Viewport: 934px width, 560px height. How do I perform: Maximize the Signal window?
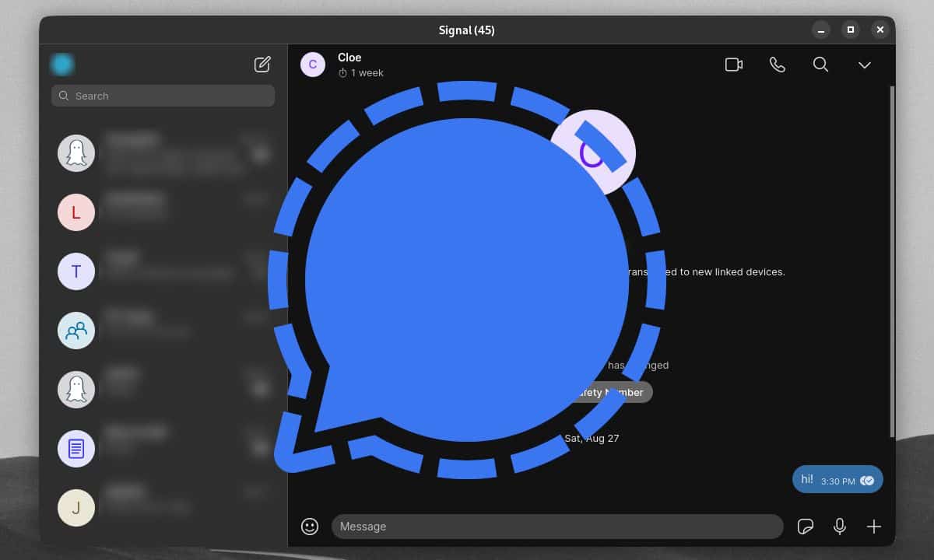pos(851,30)
